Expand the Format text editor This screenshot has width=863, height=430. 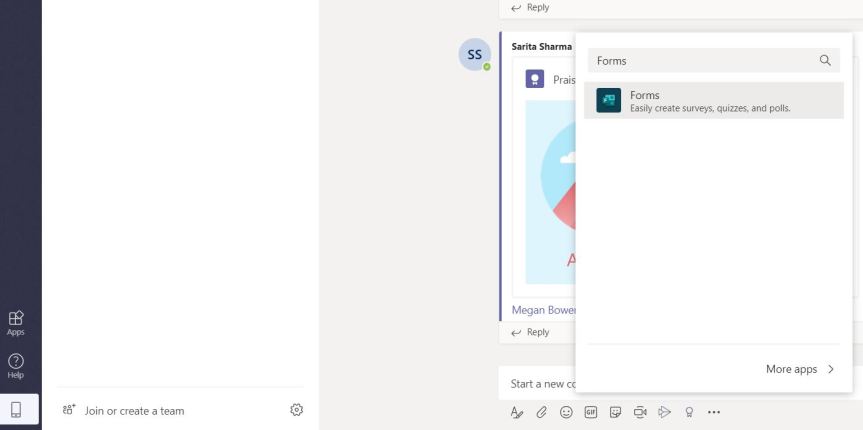click(x=514, y=411)
